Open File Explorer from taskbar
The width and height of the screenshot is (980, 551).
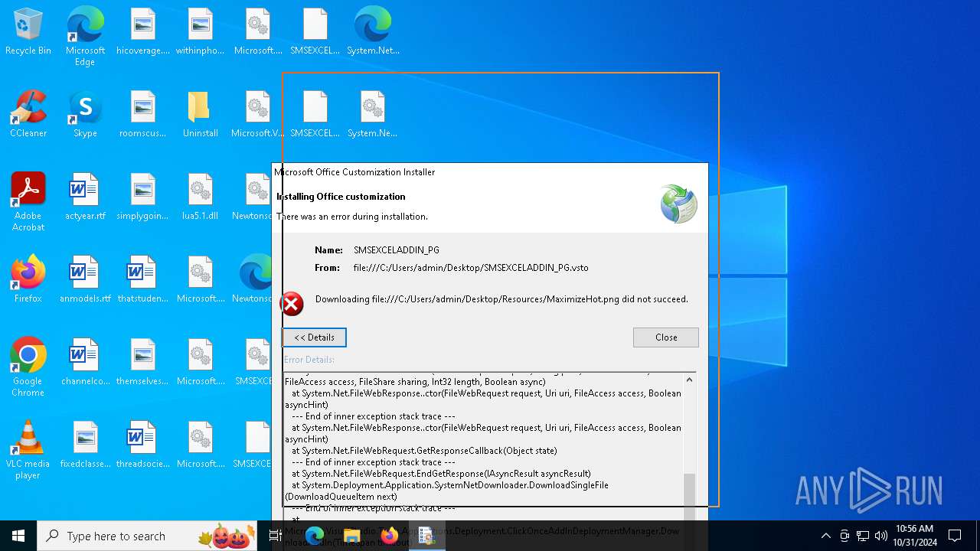[x=352, y=536]
